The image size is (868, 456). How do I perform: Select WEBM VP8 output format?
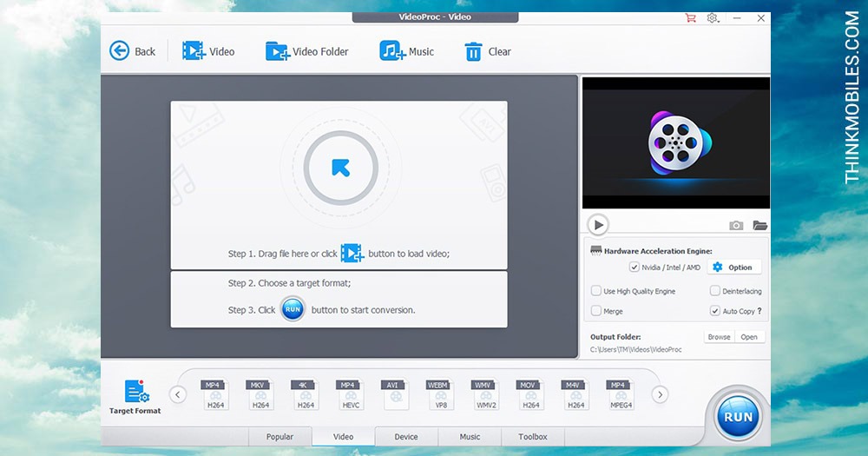click(441, 394)
